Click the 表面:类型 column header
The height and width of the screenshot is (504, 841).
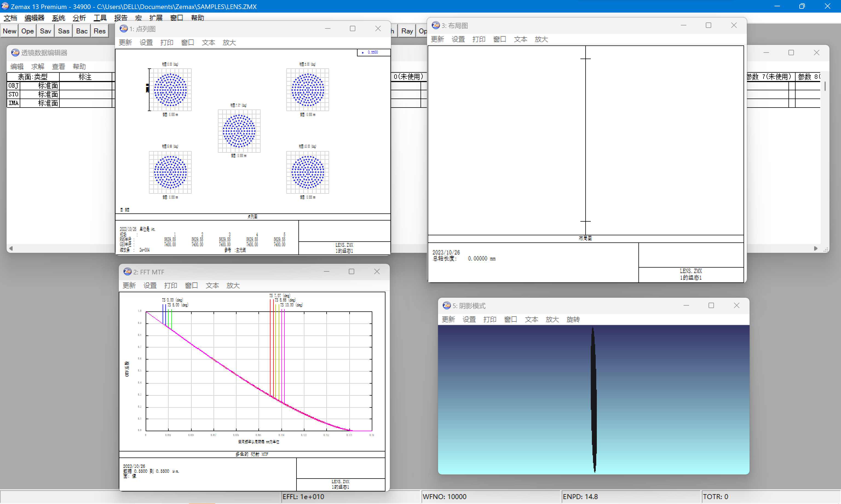point(33,77)
